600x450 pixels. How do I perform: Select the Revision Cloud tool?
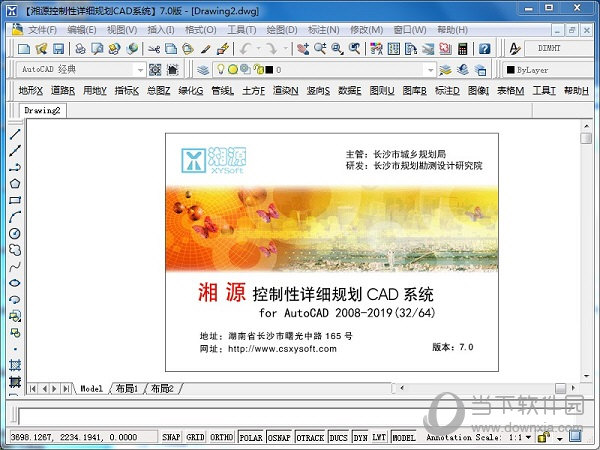tap(15, 250)
